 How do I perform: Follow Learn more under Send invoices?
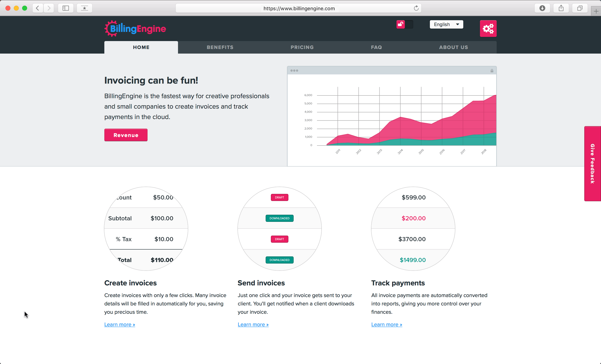tap(253, 325)
